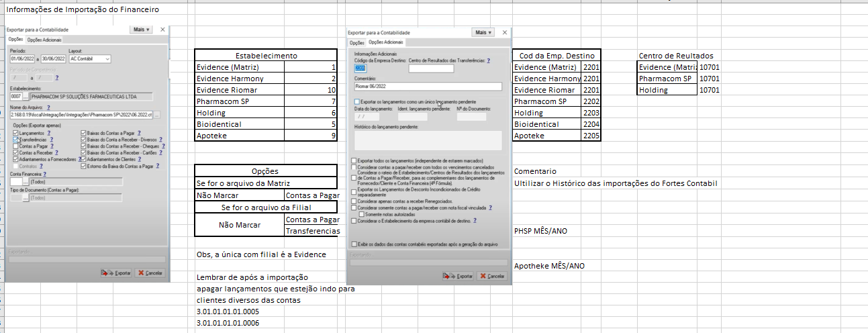The width and height of the screenshot is (868, 333).
Task: Open help icon beside Baixas do Conta a Receber - Cheques
Action: (163, 146)
